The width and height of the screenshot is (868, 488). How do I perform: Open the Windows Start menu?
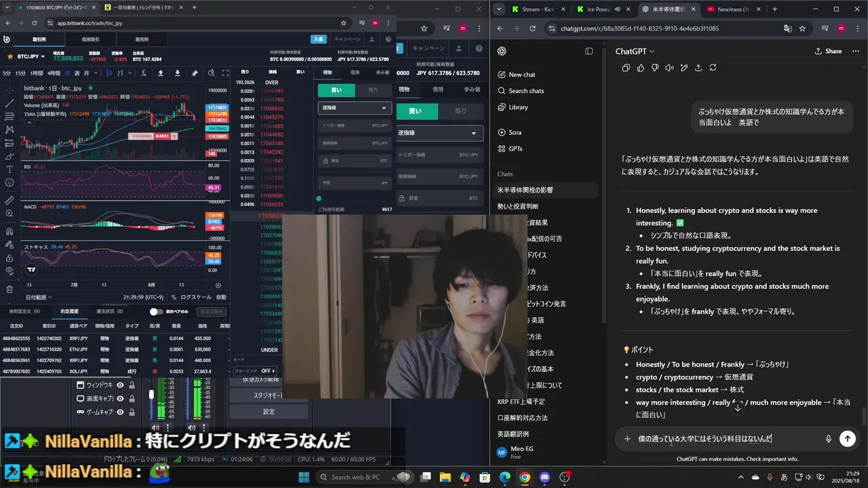coord(304,477)
